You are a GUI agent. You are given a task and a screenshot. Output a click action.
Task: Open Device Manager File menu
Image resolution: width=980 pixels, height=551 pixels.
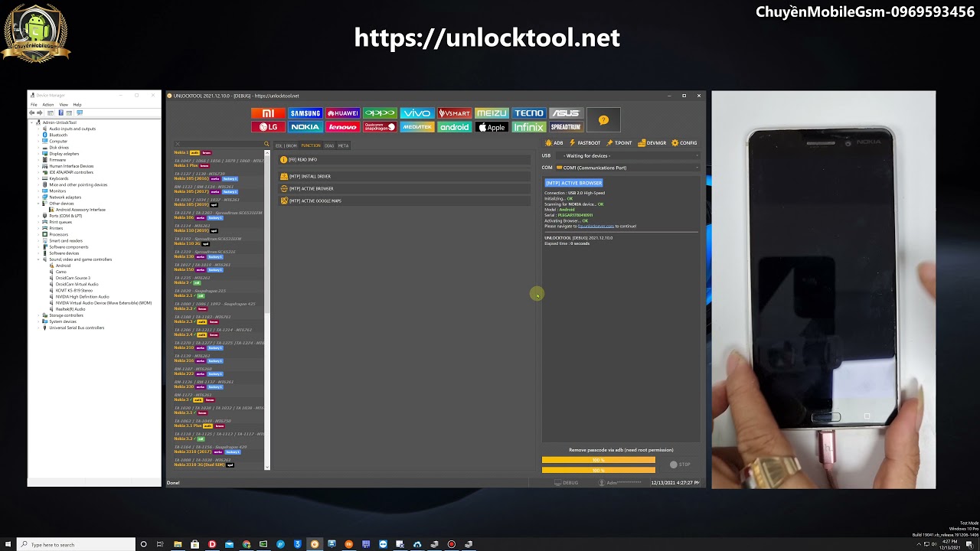pos(34,104)
